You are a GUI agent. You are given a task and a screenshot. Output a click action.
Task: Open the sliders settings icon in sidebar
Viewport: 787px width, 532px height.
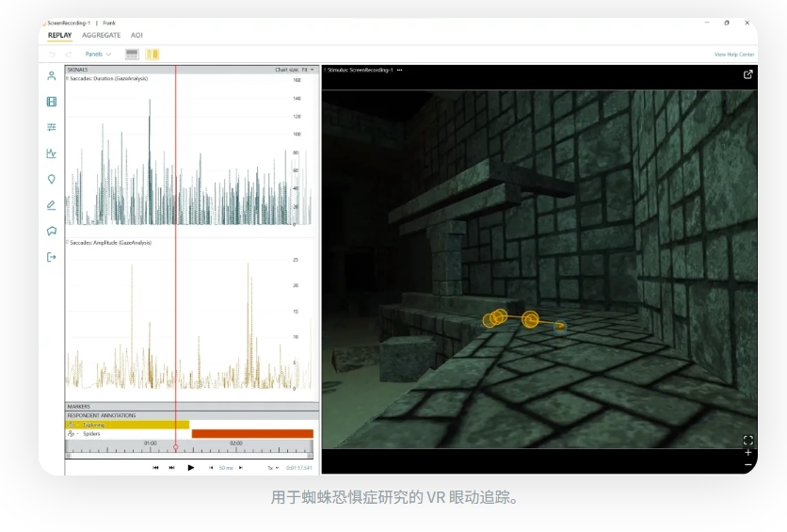[x=52, y=127]
